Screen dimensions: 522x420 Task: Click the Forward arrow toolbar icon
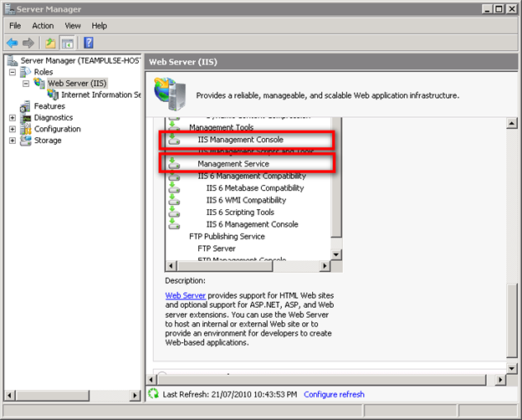pos(28,43)
